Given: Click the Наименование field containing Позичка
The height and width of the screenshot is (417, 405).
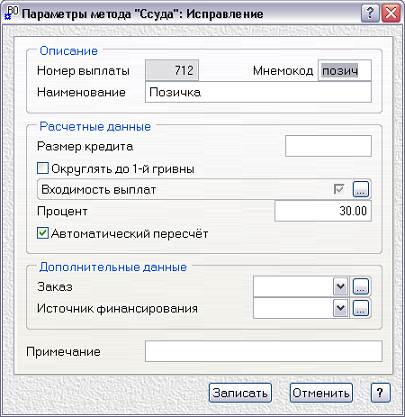Looking at the screenshot, I should tap(258, 92).
